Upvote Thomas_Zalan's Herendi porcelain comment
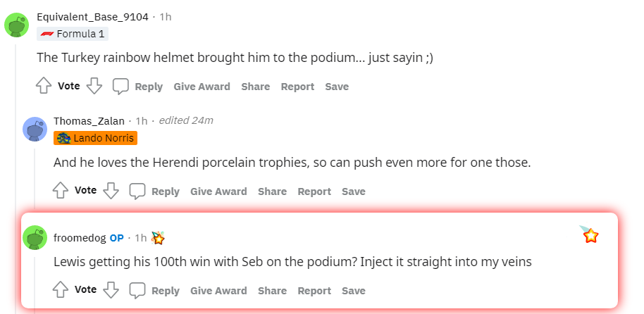The height and width of the screenshot is (314, 644). pos(61,191)
